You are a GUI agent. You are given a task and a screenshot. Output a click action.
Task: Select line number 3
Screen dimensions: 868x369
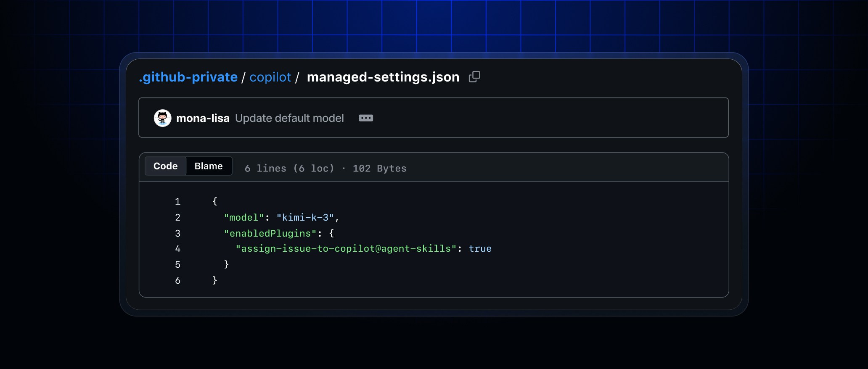tap(178, 233)
